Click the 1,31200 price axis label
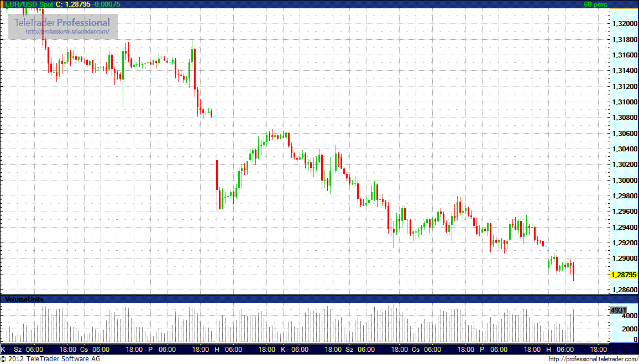 tap(624, 87)
